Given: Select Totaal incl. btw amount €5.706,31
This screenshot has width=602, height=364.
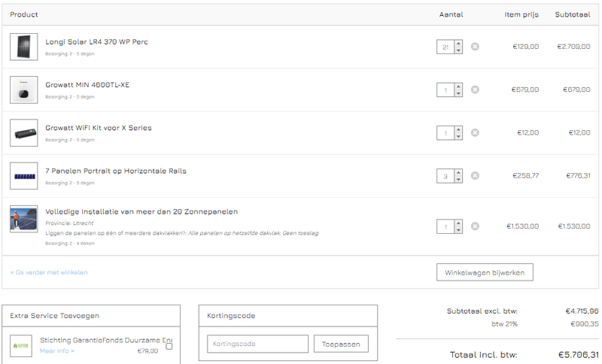Looking at the screenshot, I should pos(578,355).
